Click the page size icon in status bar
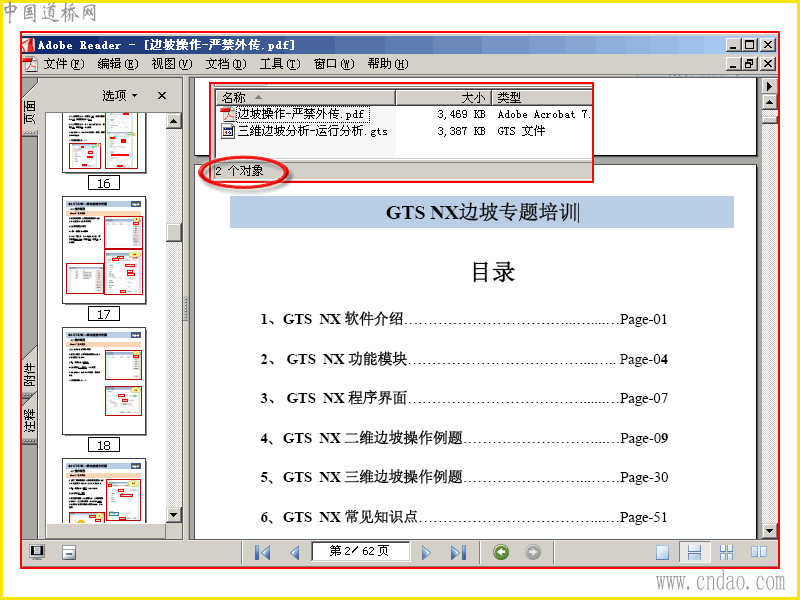Viewport: 800px width, 600px height. (x=69, y=552)
